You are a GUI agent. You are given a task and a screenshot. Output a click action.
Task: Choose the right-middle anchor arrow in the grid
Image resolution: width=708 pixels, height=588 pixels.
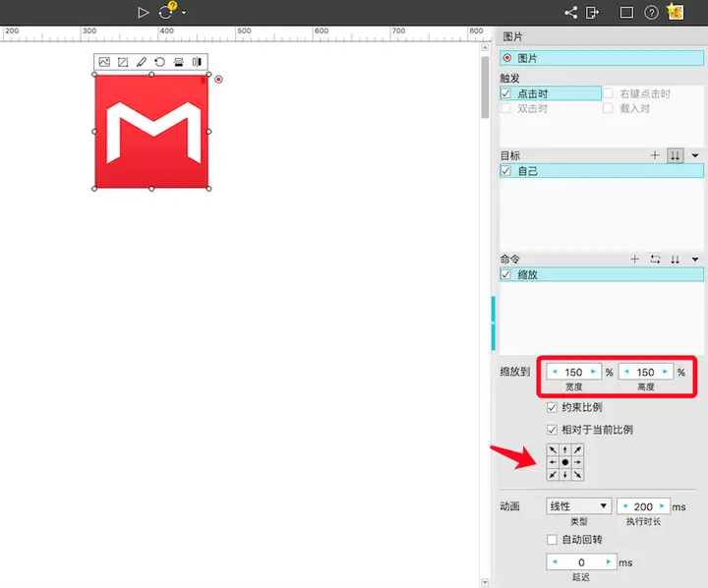(577, 462)
